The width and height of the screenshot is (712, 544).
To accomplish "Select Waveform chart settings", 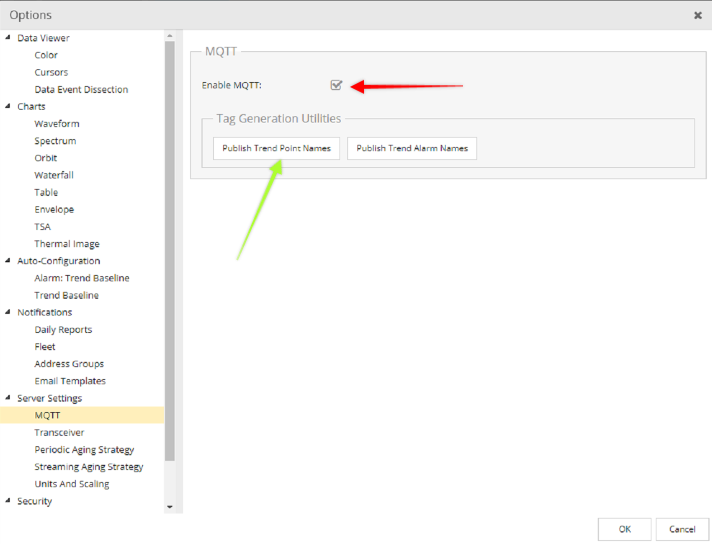I will [57, 124].
